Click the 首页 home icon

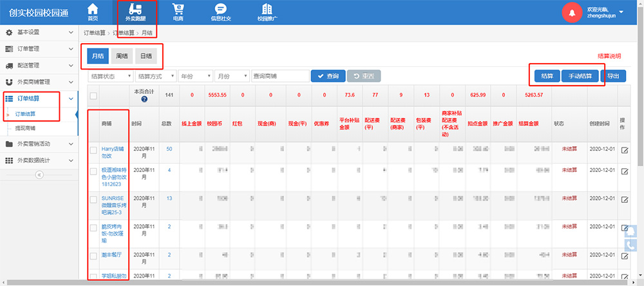point(93,9)
